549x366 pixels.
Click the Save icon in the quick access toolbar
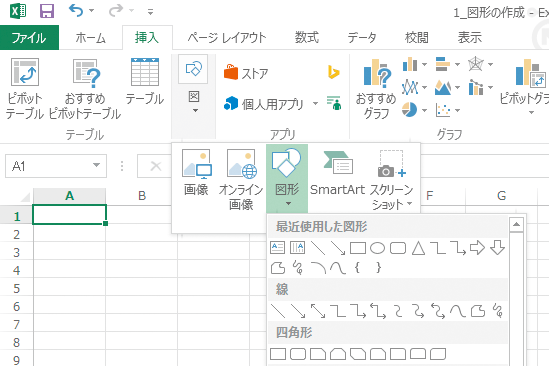pyautogui.click(x=47, y=11)
